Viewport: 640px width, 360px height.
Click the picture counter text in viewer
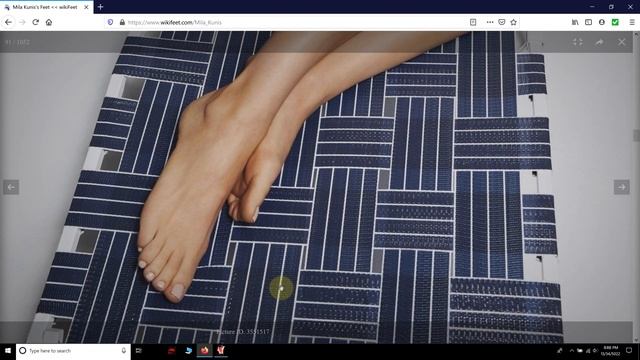[x=17, y=42]
